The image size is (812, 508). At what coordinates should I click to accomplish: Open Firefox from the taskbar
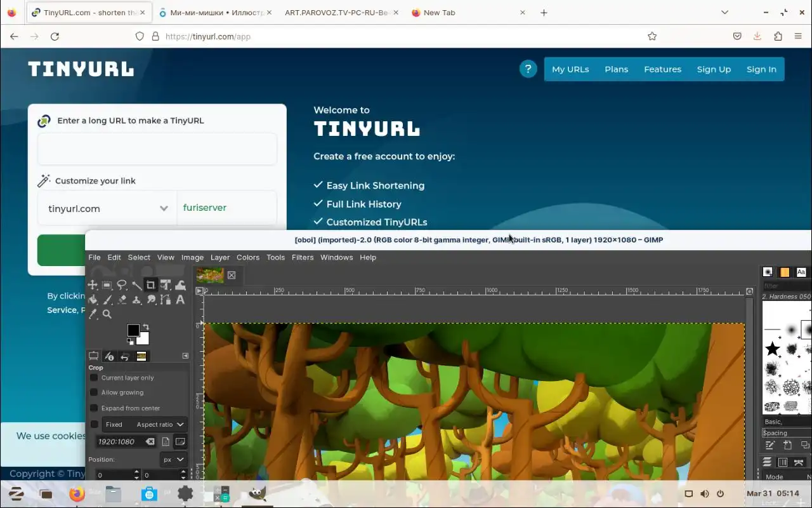(77, 493)
